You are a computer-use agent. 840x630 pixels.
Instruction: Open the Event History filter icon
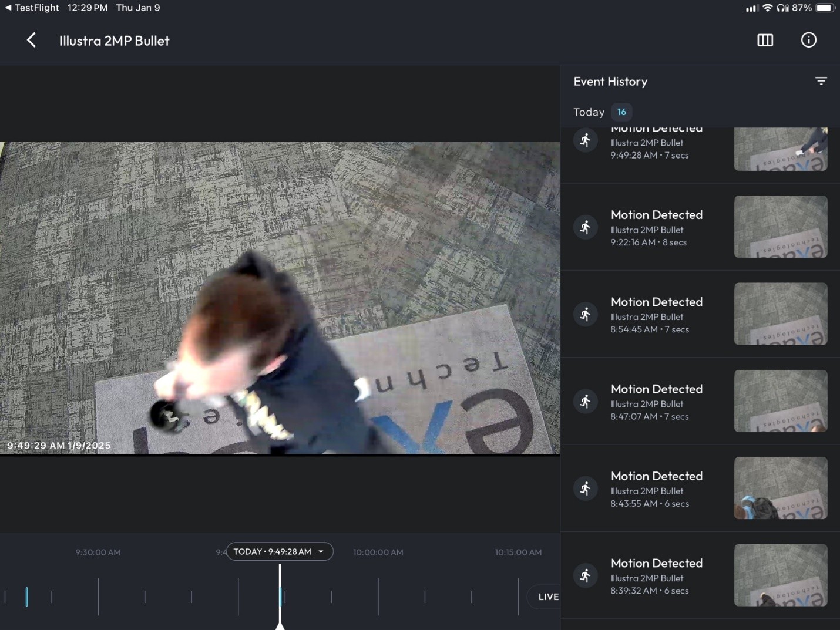tap(821, 81)
